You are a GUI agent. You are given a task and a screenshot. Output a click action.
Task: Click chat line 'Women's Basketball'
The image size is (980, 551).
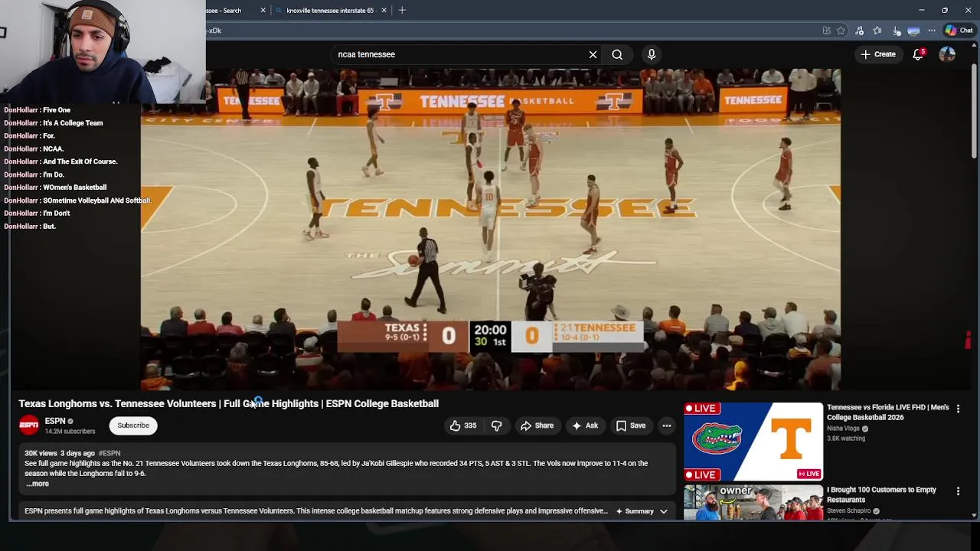(x=74, y=187)
